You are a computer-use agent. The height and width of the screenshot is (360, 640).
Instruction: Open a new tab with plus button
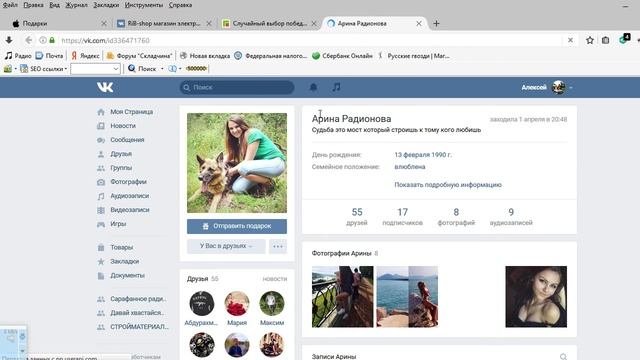(436, 24)
